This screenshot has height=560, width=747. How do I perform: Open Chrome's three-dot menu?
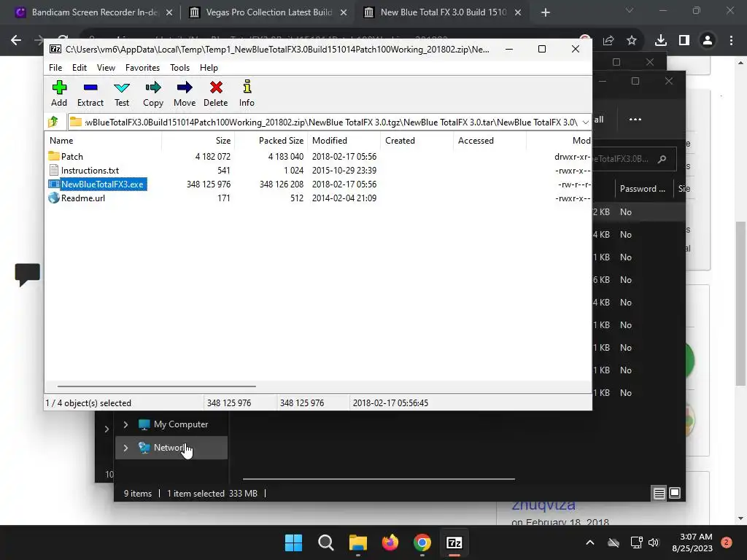(x=731, y=41)
